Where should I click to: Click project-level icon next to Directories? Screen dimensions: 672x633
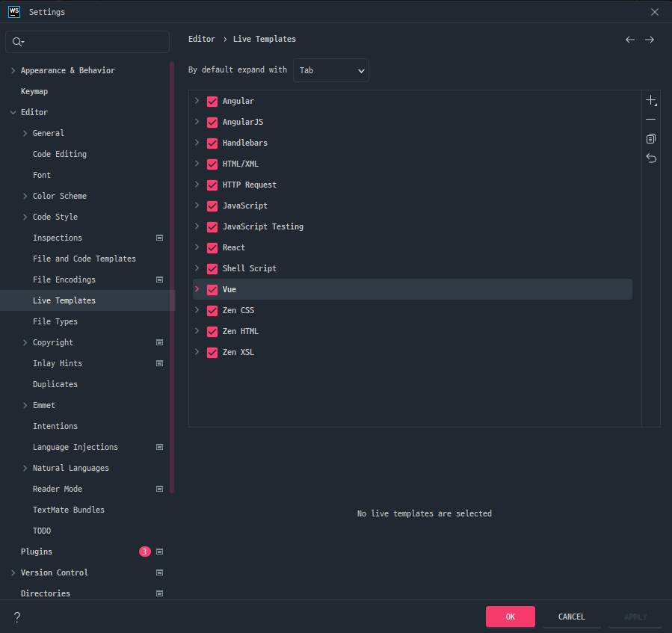click(159, 593)
